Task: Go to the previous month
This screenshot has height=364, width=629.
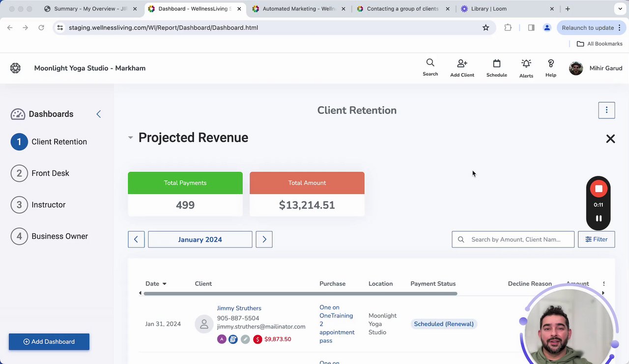Action: coord(136,239)
